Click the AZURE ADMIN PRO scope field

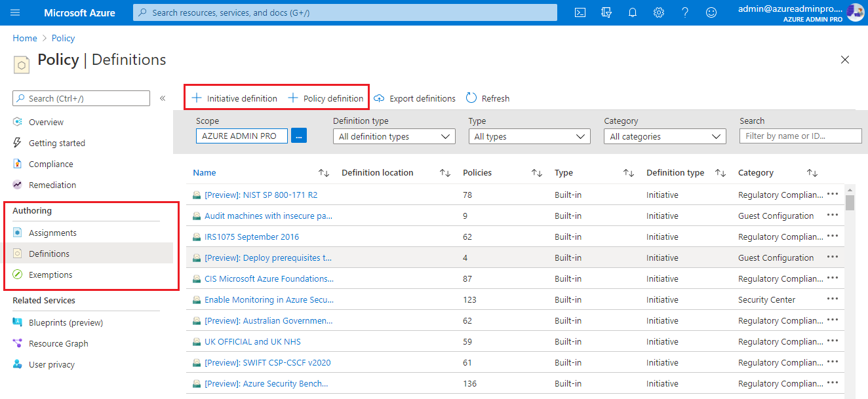(242, 136)
